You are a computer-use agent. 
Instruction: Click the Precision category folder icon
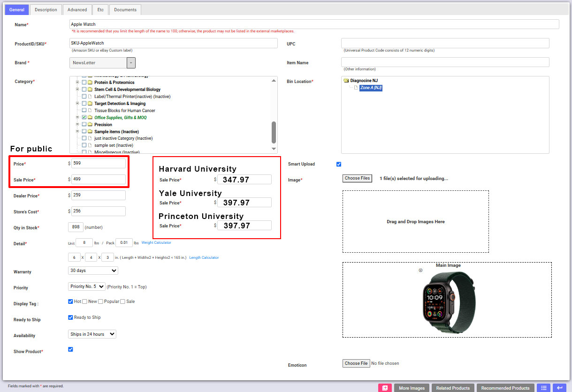click(x=90, y=125)
